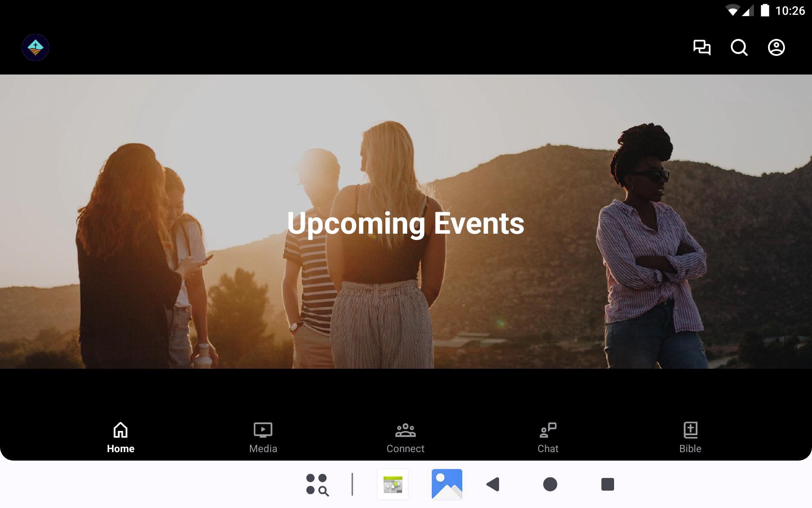
Task: Open the app drawer search icon
Action: pos(317,484)
